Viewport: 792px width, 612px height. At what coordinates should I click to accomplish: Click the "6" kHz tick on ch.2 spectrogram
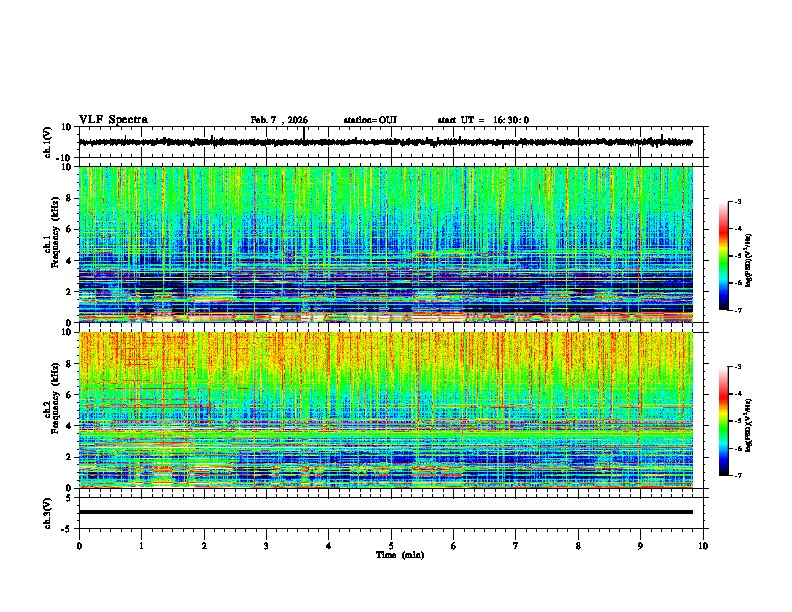(x=69, y=395)
